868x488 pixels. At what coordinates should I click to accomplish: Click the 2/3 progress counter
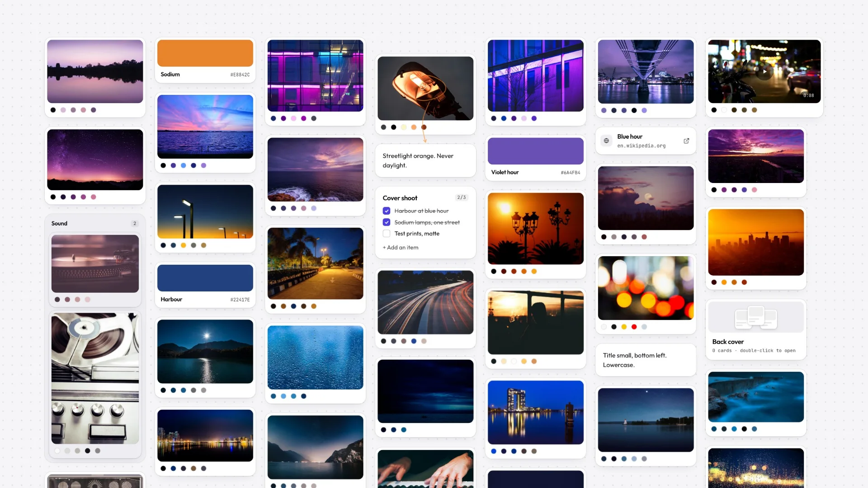point(462,197)
